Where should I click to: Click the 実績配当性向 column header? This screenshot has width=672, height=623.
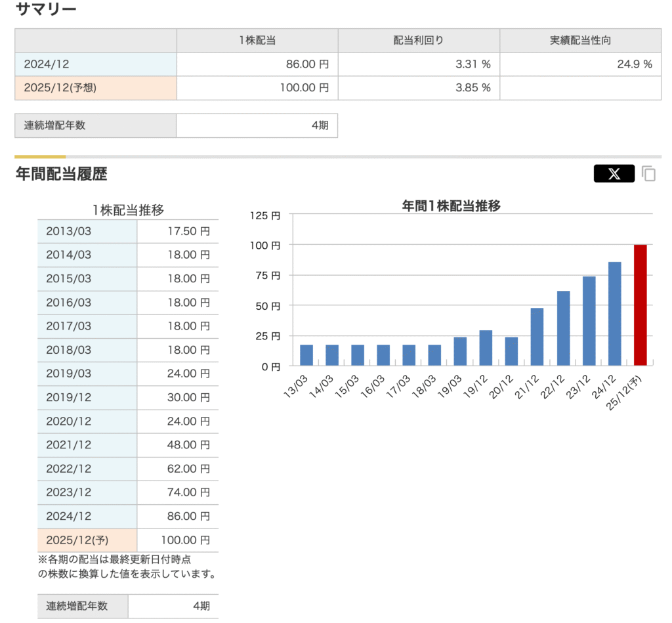[x=580, y=40]
